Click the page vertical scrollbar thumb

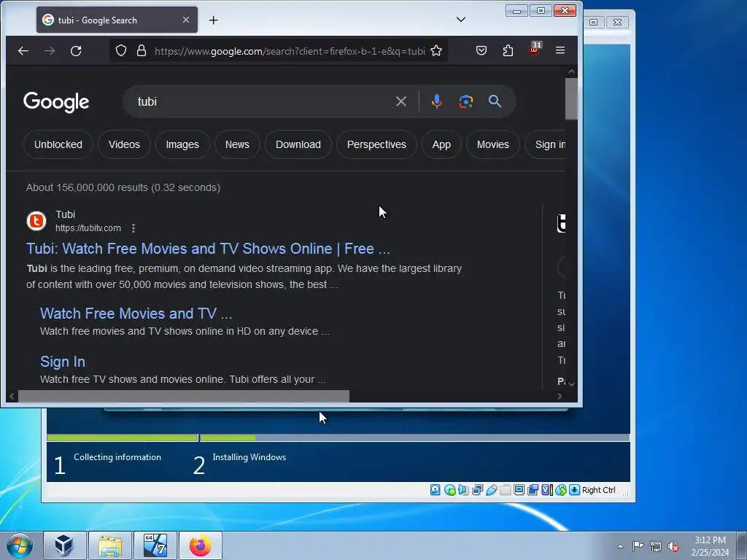[x=571, y=98]
